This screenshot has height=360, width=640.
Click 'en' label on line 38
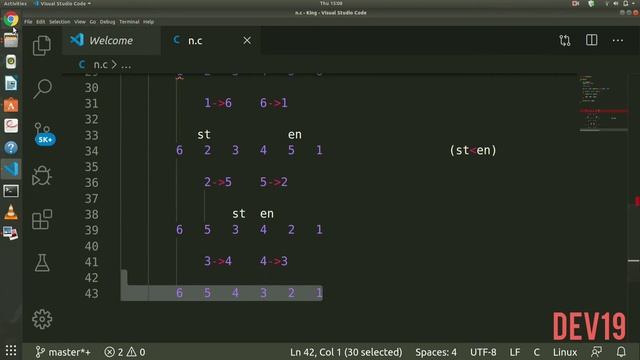[x=267, y=213]
